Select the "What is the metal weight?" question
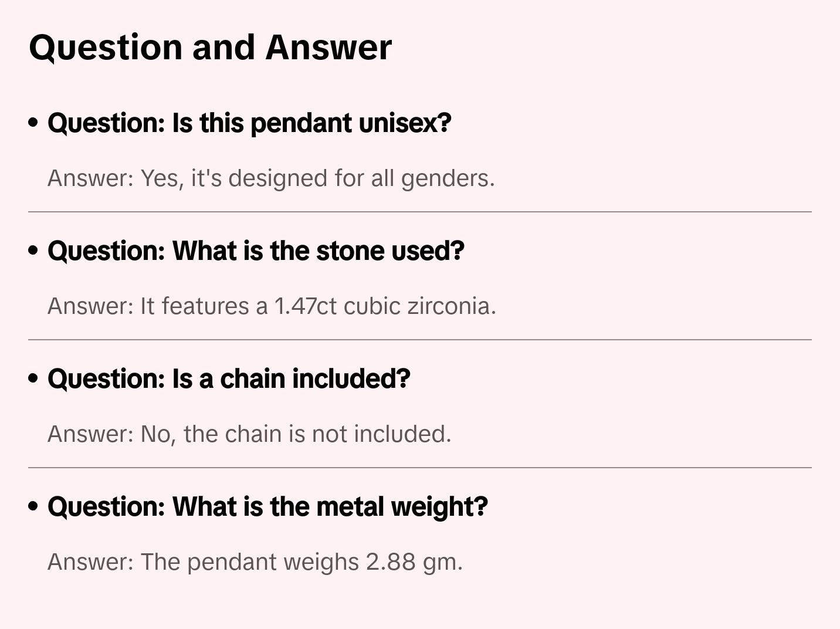Image resolution: width=840 pixels, height=629 pixels. click(267, 507)
